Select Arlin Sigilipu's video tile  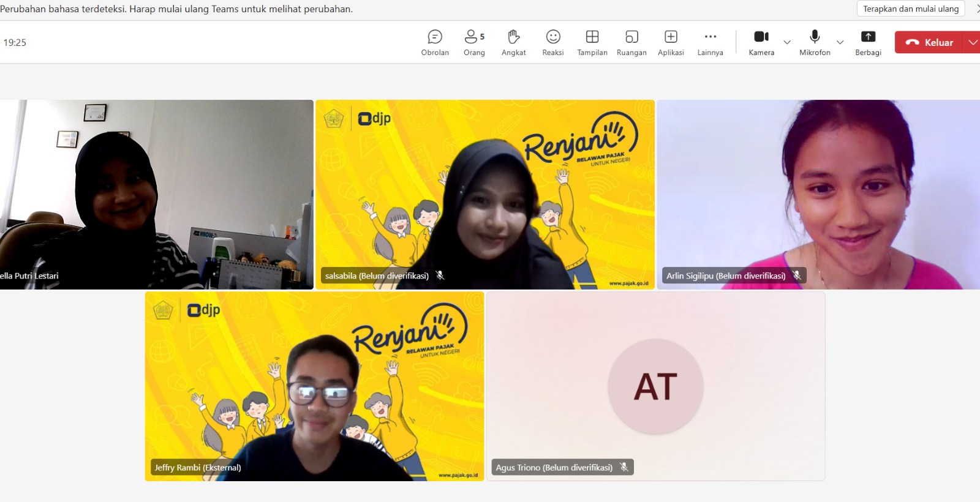tap(818, 194)
